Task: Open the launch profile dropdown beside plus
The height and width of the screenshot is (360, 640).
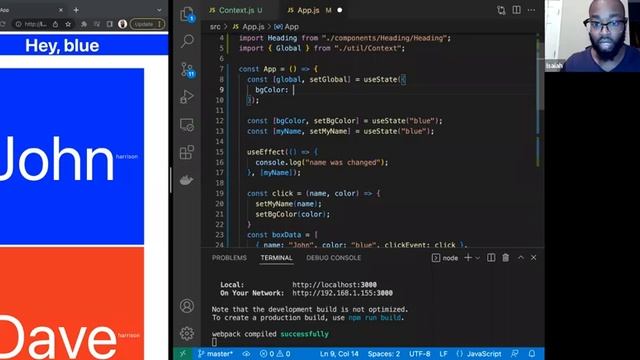Action: pos(478,258)
